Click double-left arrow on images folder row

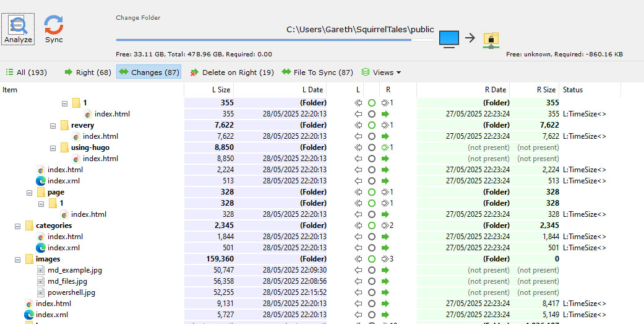(358, 259)
